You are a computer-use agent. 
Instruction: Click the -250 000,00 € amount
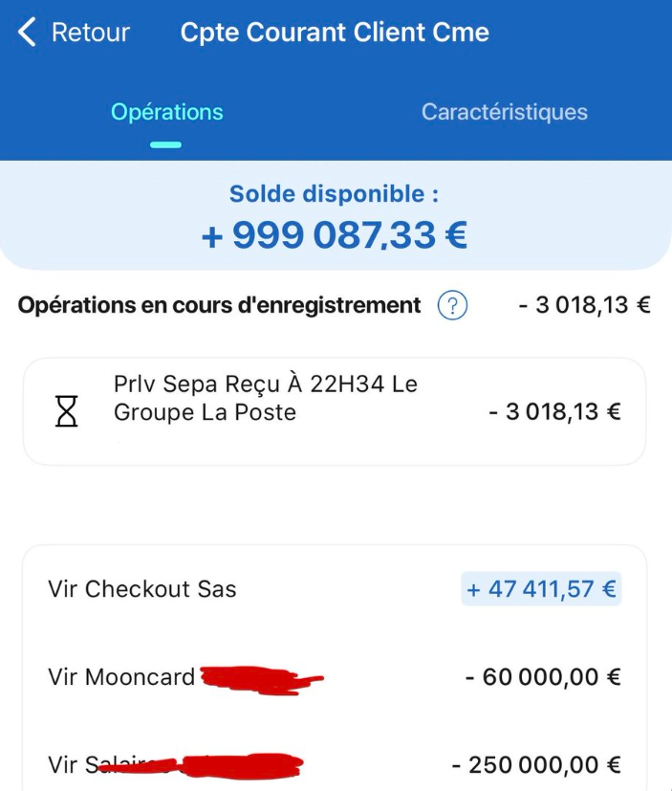coord(536,765)
